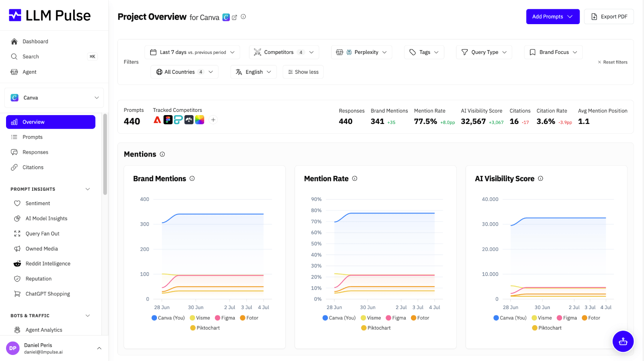Toggle Fotor legend in AI Visibility Score chart
The width and height of the screenshot is (644, 361).
tap(591, 318)
